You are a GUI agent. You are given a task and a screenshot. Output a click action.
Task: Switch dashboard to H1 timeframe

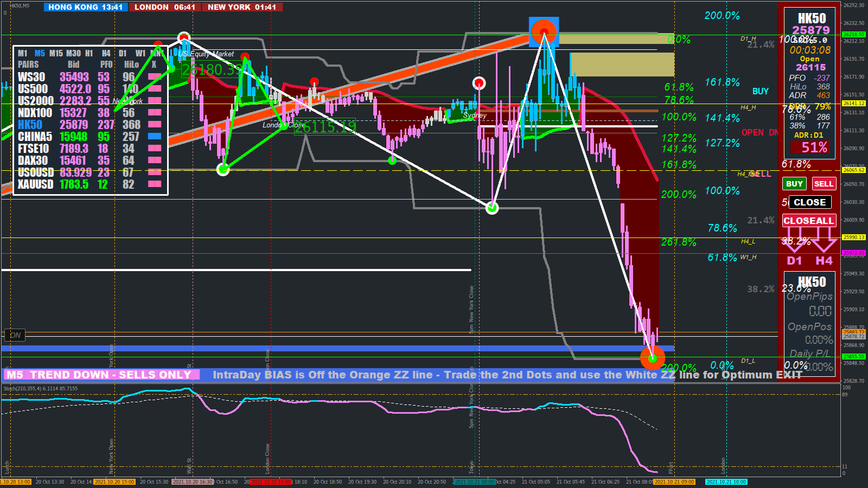pos(89,53)
